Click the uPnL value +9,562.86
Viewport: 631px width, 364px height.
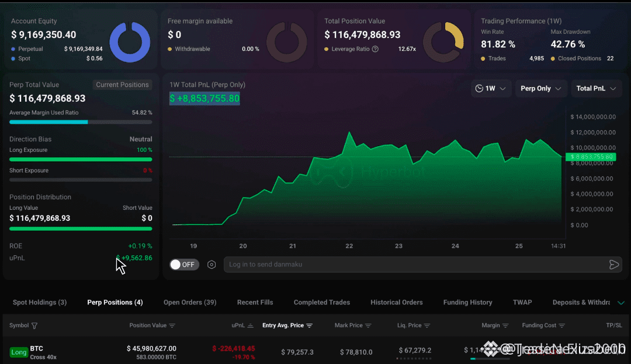tap(134, 258)
